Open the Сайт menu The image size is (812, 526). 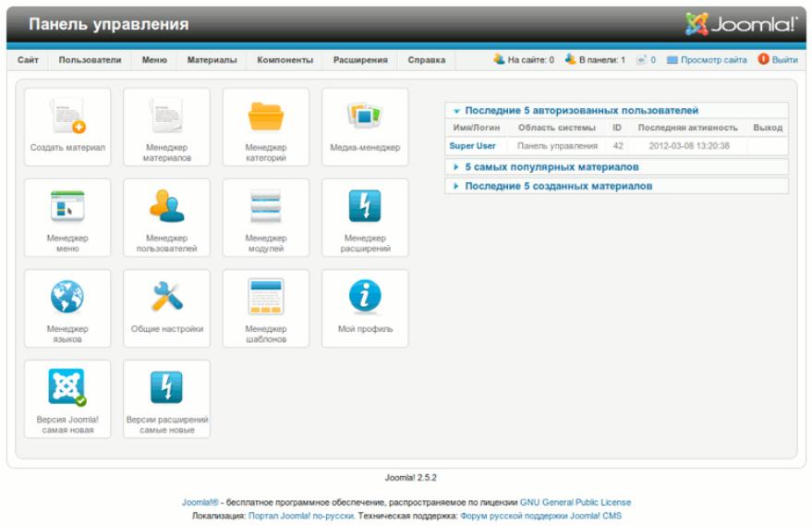tap(28, 60)
